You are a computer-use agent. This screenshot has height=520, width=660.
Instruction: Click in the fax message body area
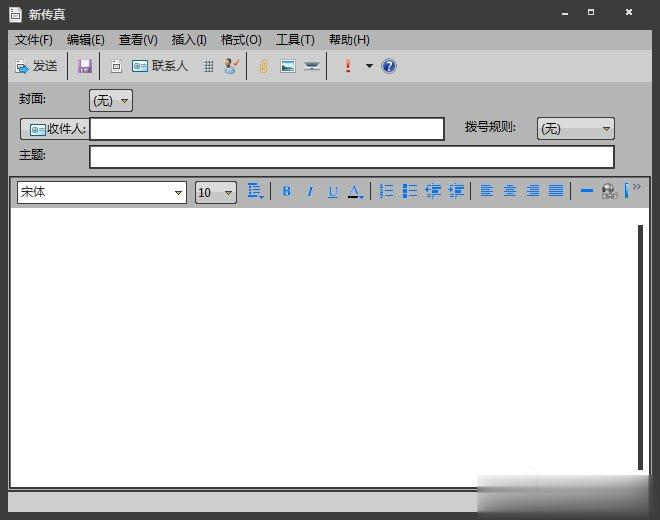(322, 347)
